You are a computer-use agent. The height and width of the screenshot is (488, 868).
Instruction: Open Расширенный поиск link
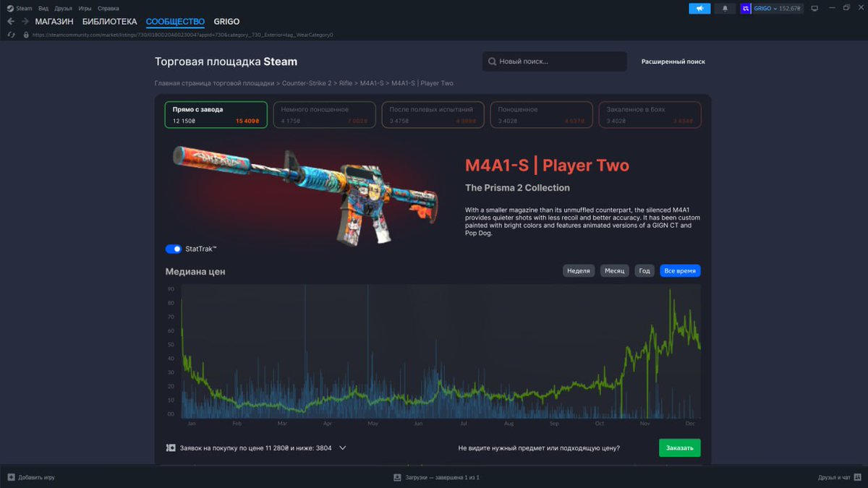pyautogui.click(x=673, y=61)
